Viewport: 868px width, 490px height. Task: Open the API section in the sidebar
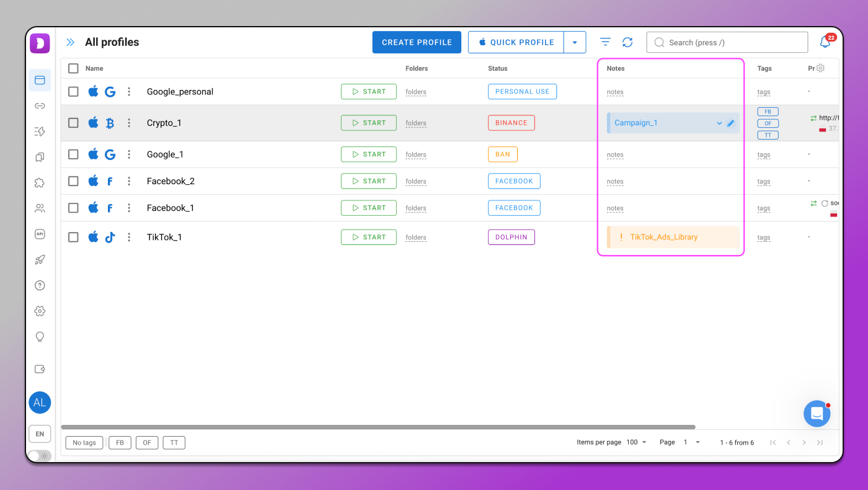[x=40, y=234]
